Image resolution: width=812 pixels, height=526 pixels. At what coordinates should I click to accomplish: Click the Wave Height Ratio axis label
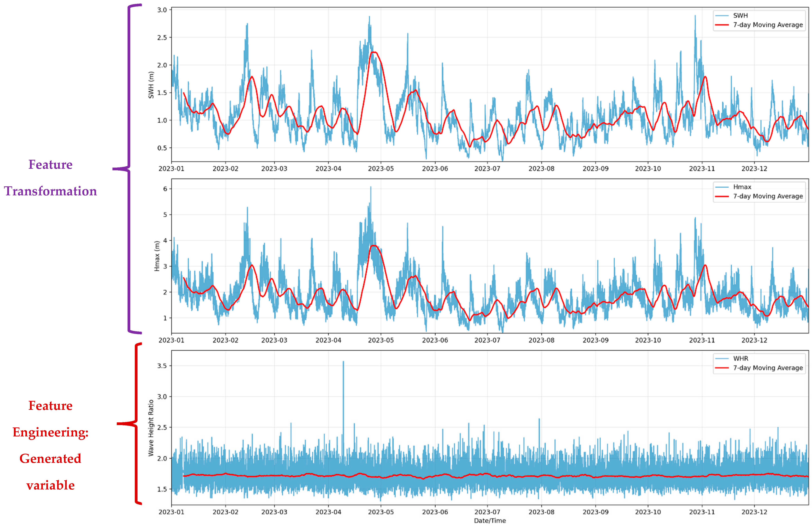(151, 428)
